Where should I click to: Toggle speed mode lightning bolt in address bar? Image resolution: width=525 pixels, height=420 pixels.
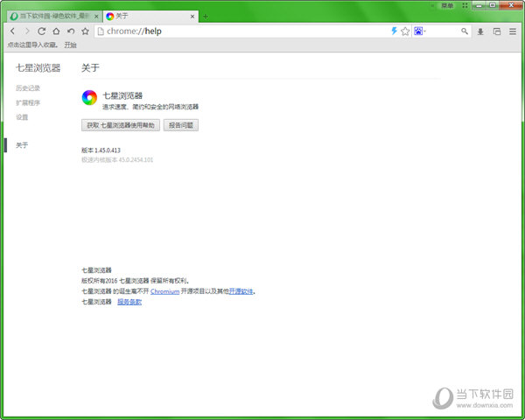[394, 31]
